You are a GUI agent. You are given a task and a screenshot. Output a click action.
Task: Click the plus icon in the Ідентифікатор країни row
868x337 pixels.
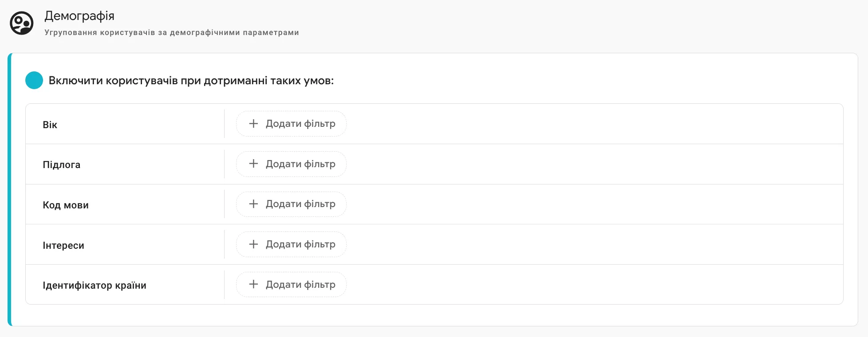tap(253, 284)
